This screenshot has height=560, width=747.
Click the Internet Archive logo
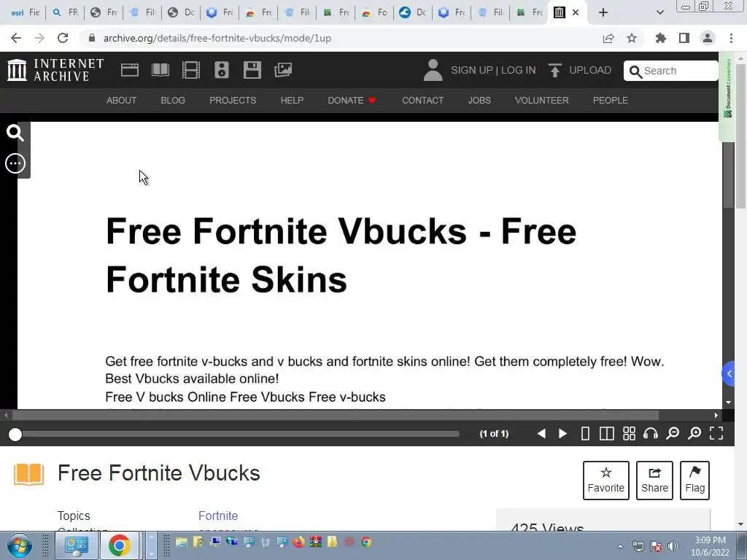click(x=55, y=70)
